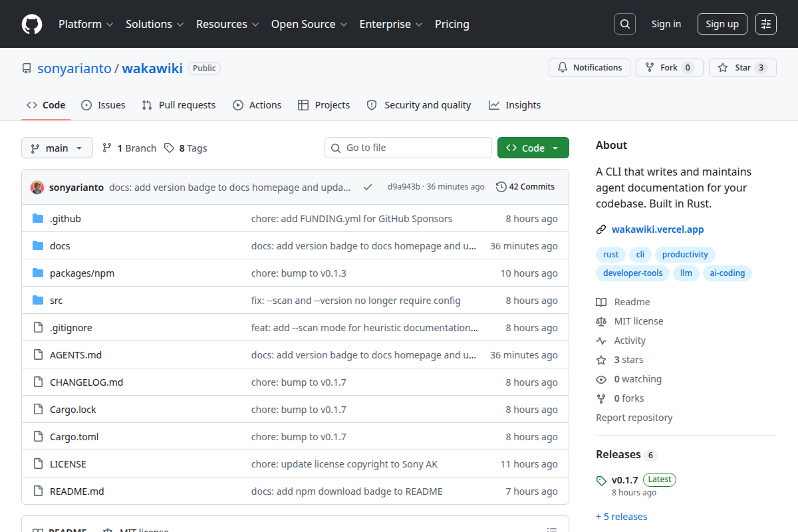
Task: Switch to the Pull requests tab
Action: point(179,105)
